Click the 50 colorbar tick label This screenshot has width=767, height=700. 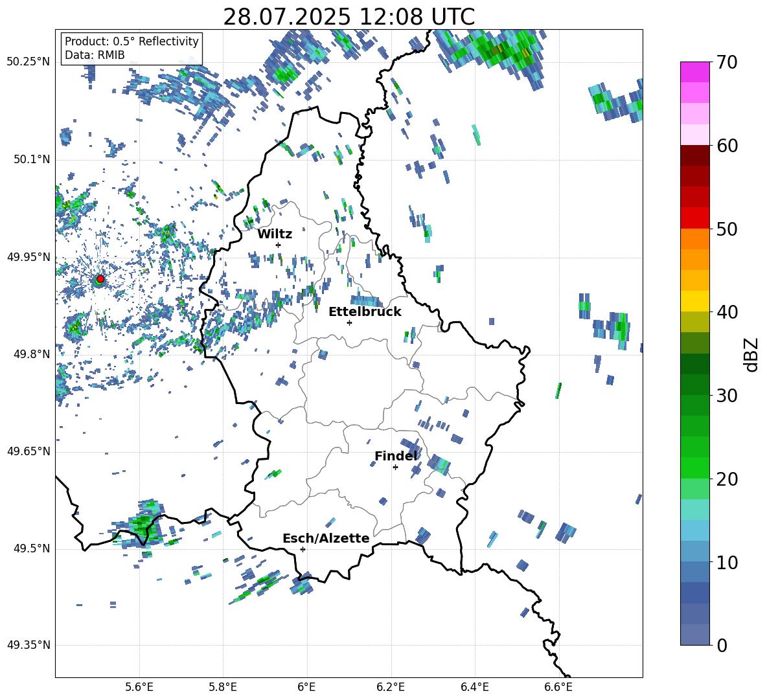[x=726, y=229]
